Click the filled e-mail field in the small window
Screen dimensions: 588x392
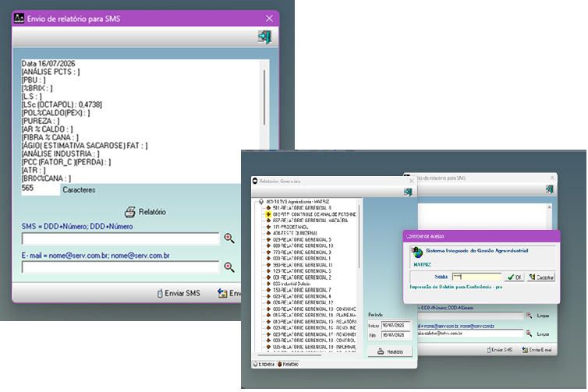470,334
